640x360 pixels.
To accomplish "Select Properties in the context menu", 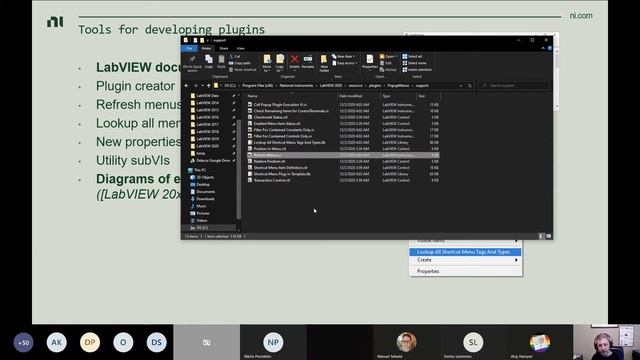I will 465,271.
